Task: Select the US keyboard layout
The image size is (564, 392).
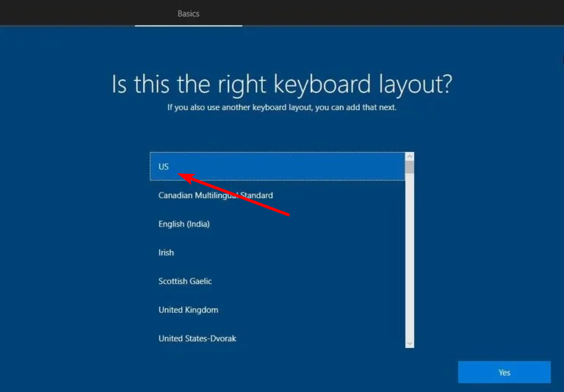Action: point(278,166)
